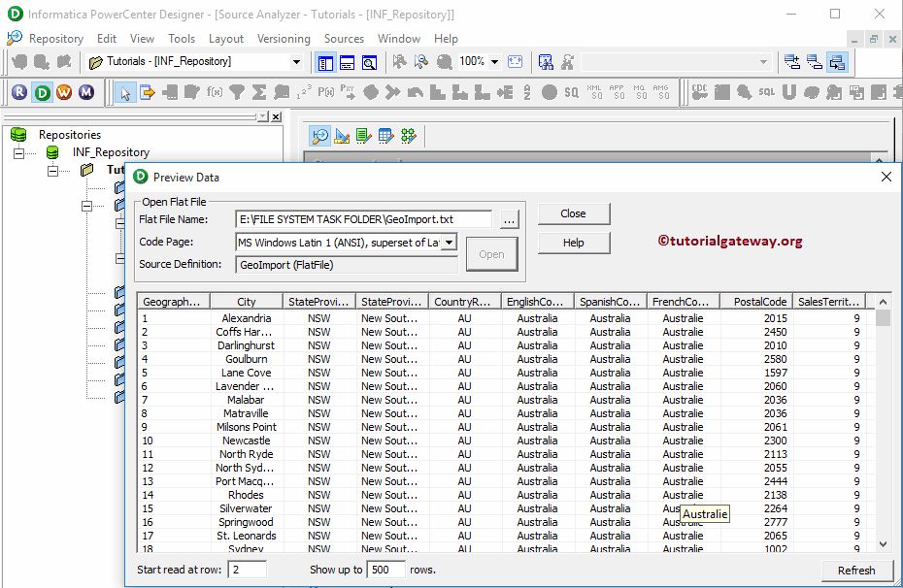Click the layout icon with plus sign
Image resolution: width=903 pixels, height=588 pixels.
click(792, 62)
